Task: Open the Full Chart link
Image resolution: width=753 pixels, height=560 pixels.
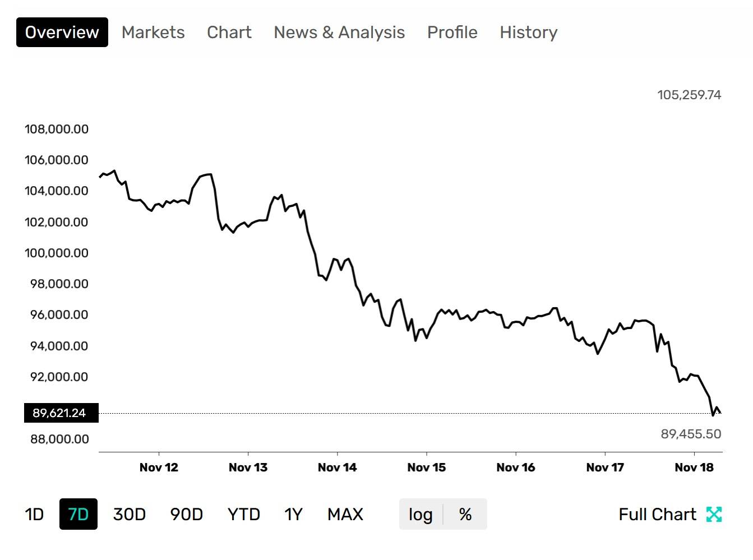Action: tap(657, 514)
